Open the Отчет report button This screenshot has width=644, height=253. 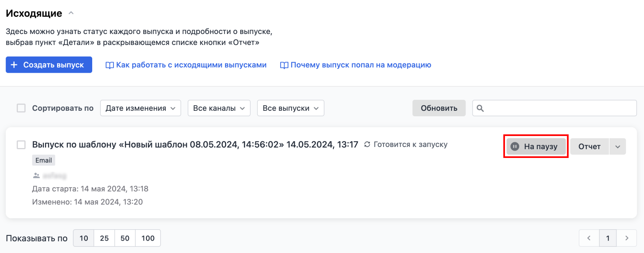(589, 146)
